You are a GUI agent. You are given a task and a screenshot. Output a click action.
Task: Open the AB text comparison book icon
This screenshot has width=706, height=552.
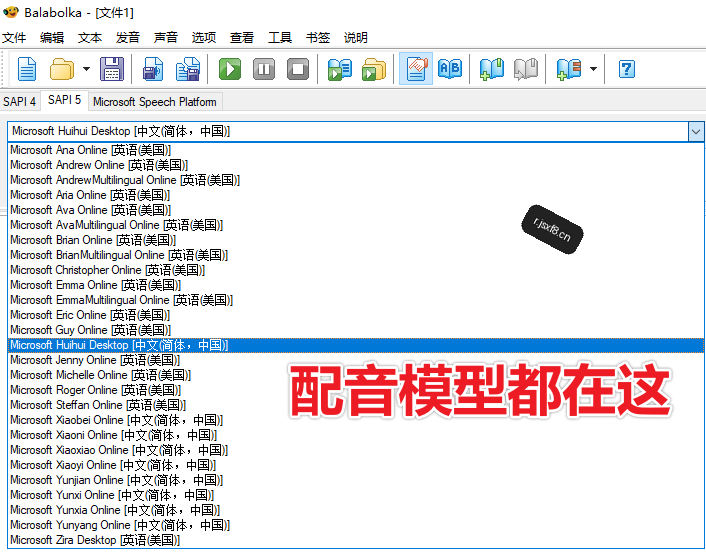[x=450, y=69]
